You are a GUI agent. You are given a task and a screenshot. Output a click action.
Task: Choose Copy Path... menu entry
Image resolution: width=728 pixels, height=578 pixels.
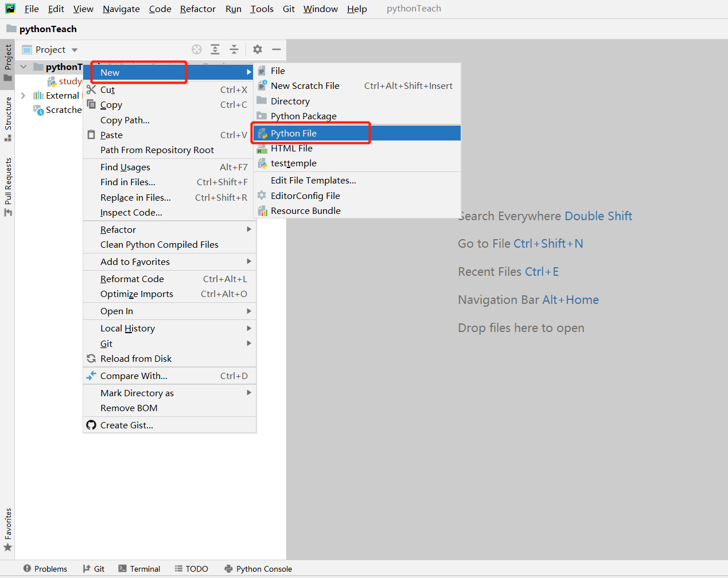point(169,120)
